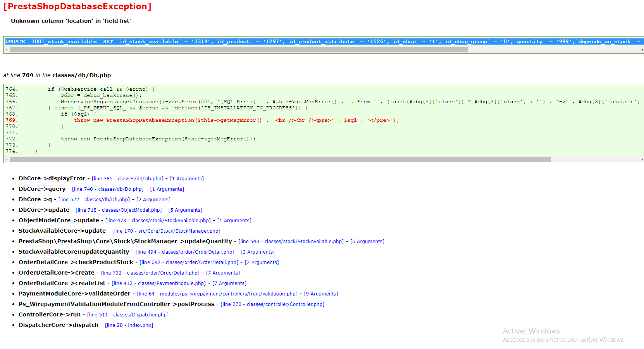
Task: Click the OrderDetailCore->createList method name
Action: pos(62,283)
